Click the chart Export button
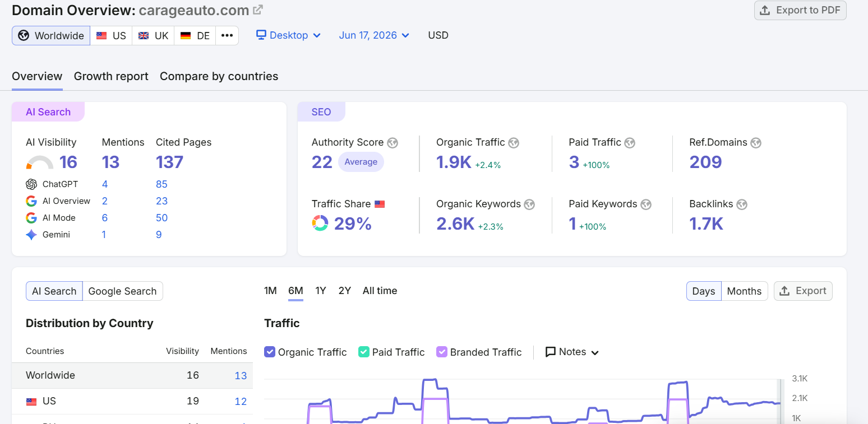 (x=803, y=291)
